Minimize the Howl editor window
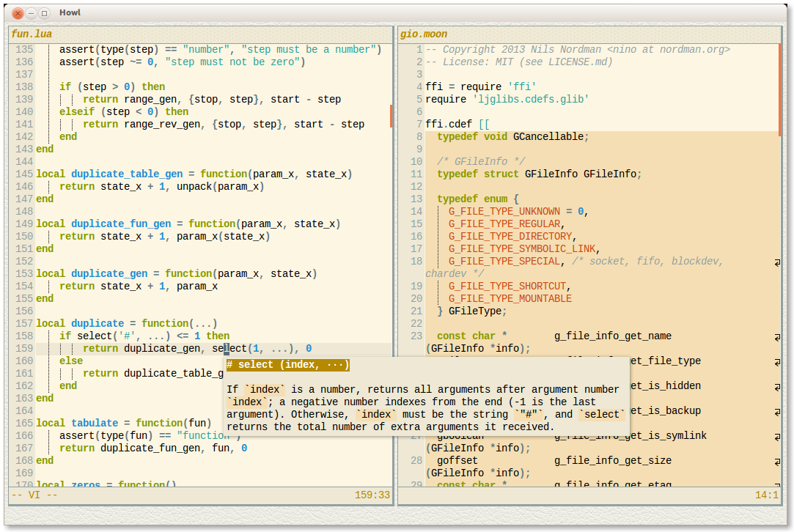This screenshot has width=794, height=532. click(31, 13)
